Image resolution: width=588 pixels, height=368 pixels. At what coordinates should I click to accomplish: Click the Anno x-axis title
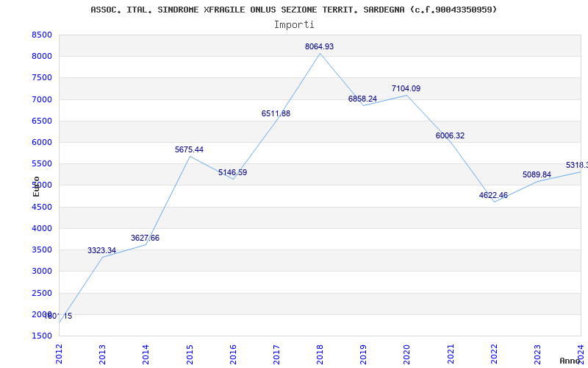point(570,361)
